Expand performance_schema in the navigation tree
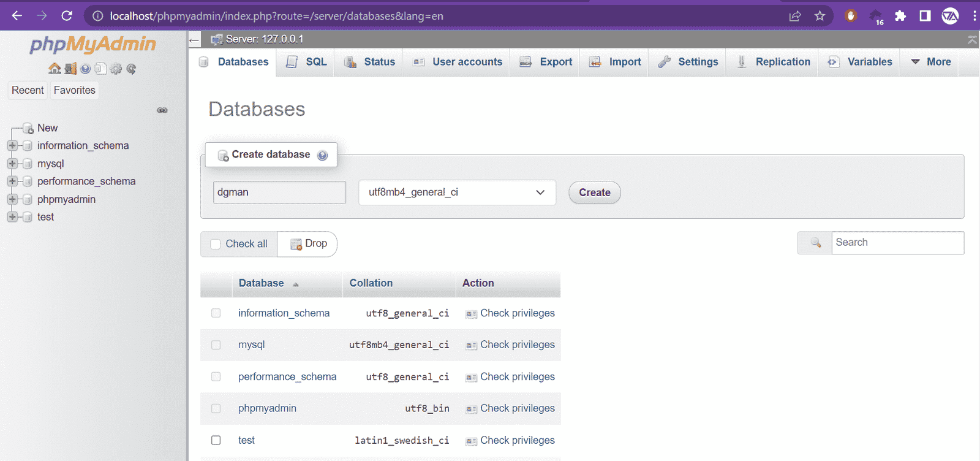 [x=12, y=181]
